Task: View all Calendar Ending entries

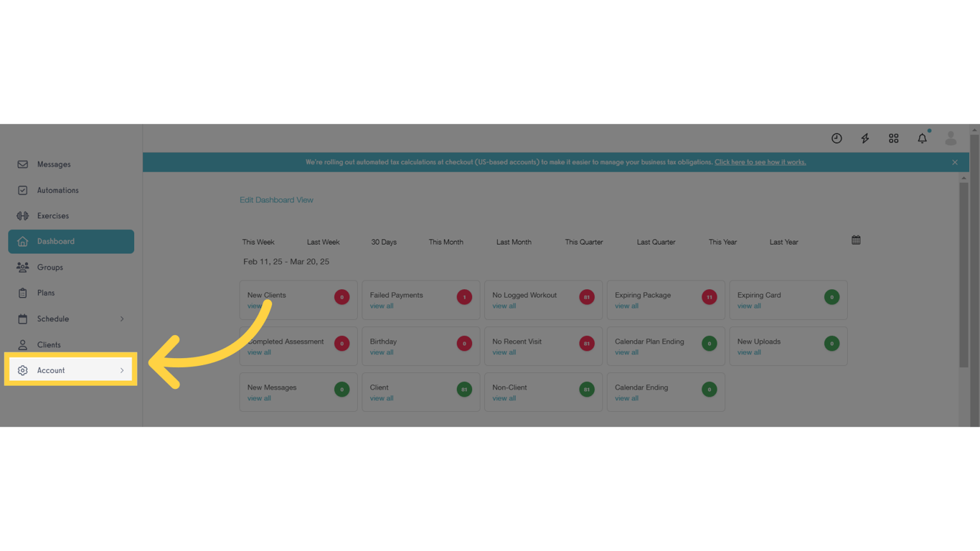Action: tap(626, 399)
